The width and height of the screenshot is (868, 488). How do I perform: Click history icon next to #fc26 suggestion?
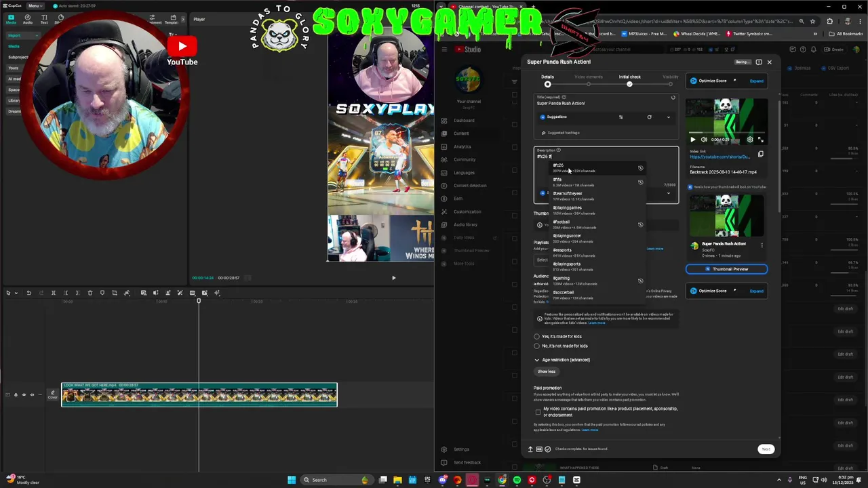click(640, 168)
